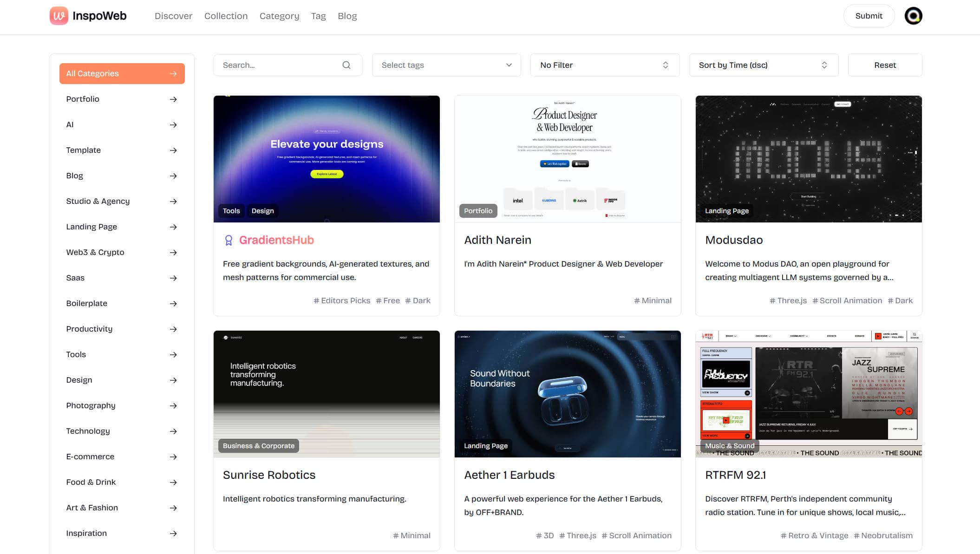Open the No Filter dropdown

[x=605, y=65]
